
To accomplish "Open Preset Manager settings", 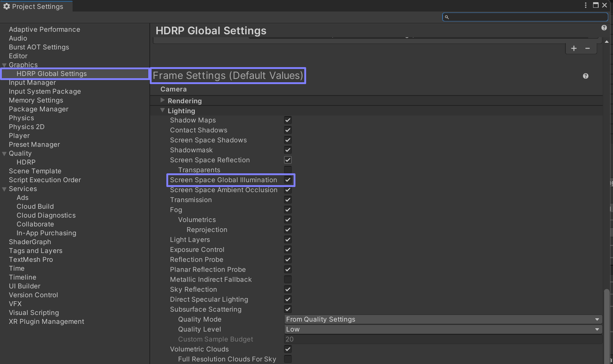I will point(34,145).
